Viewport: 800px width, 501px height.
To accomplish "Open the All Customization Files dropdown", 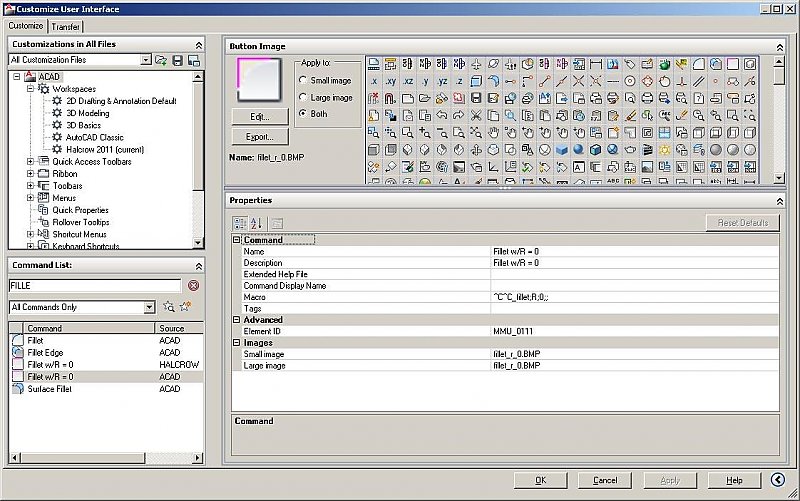I will pos(146,61).
